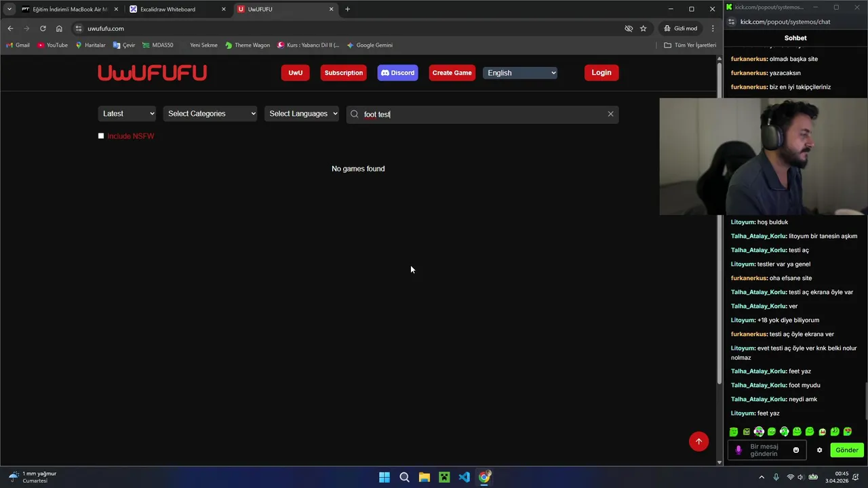868x488 pixels.
Task: Open the Haritalar bookmark
Action: [90, 45]
